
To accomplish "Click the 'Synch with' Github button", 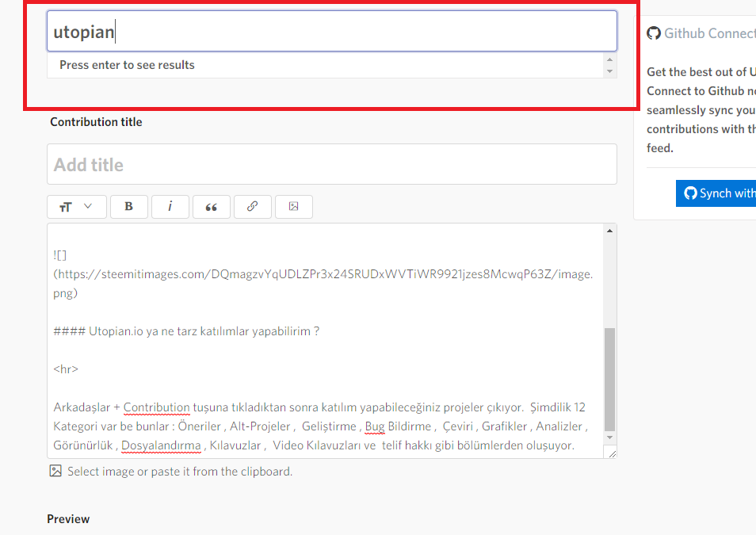I will click(x=716, y=193).
